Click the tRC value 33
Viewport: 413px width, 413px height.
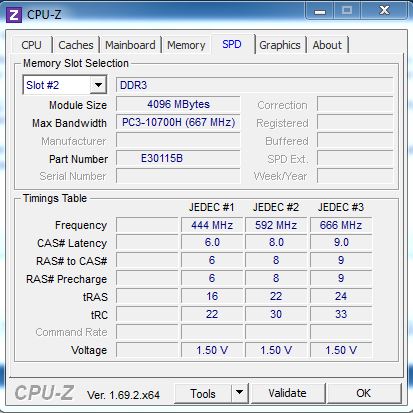[x=341, y=314]
